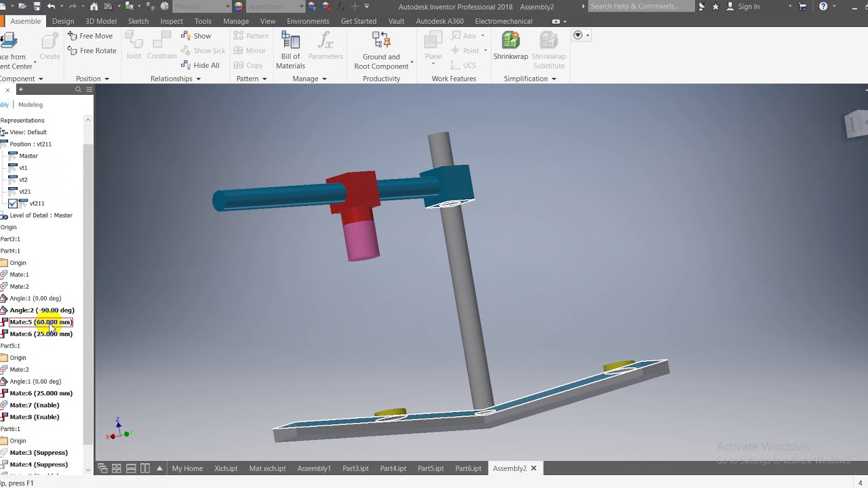The height and width of the screenshot is (488, 868).
Task: Switch to the Inspect ribbon tab
Action: coord(172,21)
